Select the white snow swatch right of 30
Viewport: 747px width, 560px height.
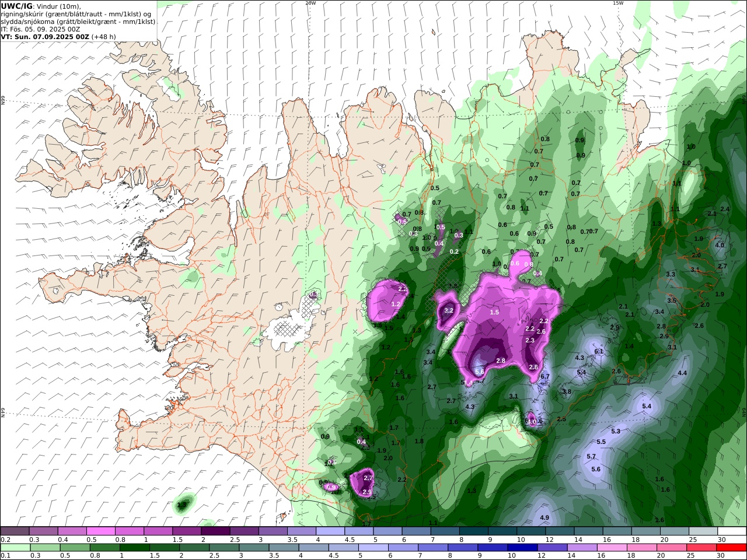tap(732, 531)
